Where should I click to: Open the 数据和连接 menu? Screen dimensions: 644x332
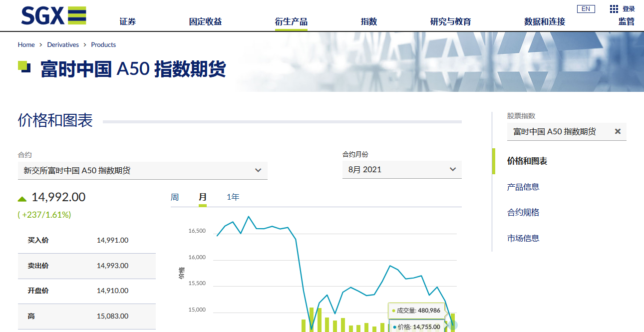545,21
